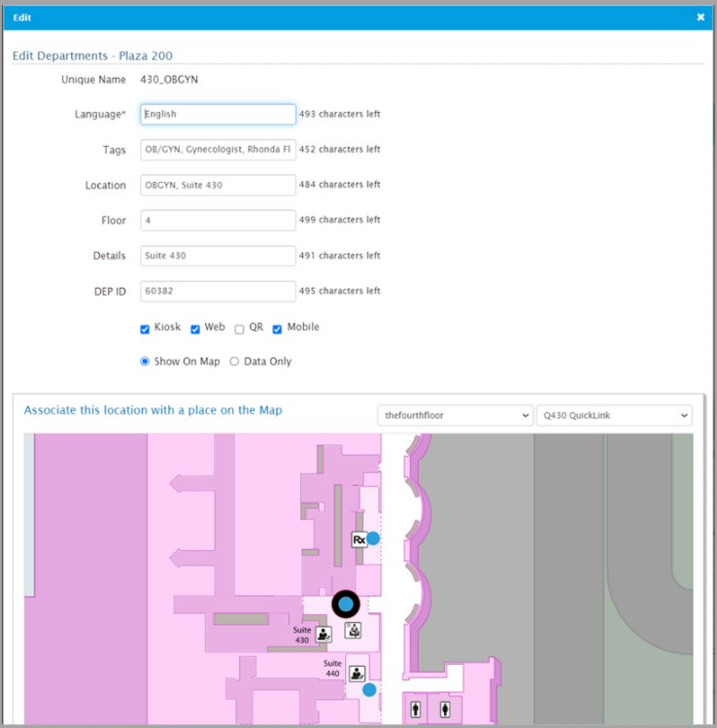Click the Language input field

219,115
